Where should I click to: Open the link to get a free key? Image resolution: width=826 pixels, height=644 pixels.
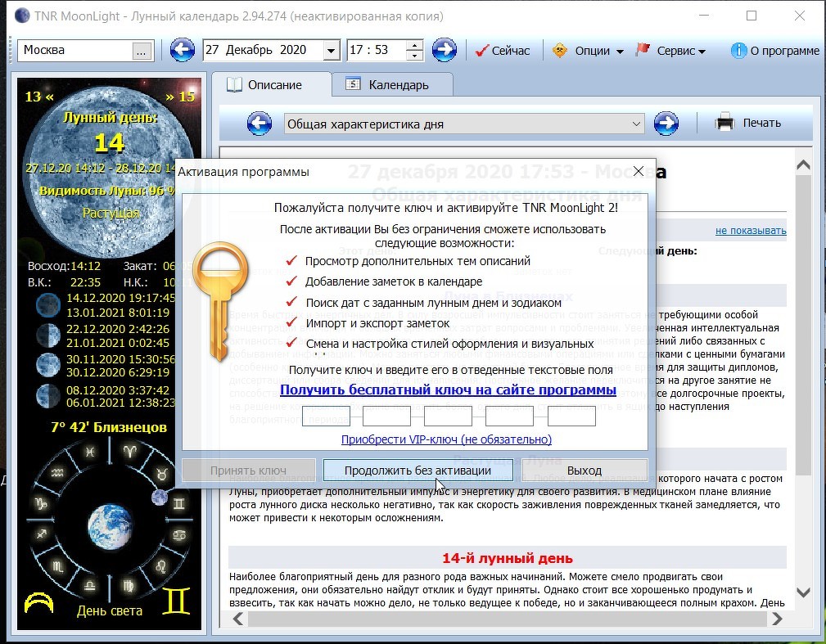point(448,390)
